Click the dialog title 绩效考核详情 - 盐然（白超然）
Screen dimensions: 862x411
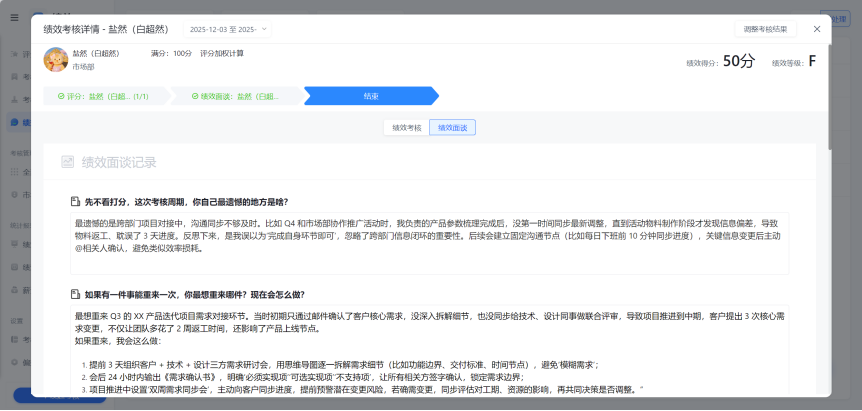[106, 29]
